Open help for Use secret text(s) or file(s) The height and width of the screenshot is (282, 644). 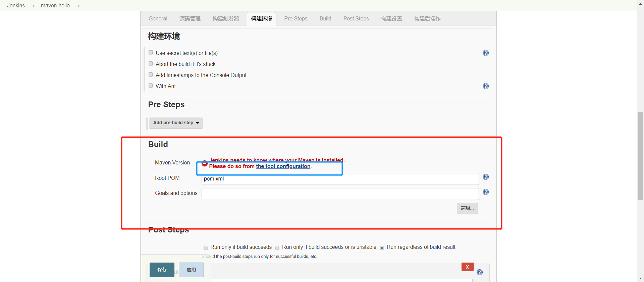pyautogui.click(x=485, y=53)
